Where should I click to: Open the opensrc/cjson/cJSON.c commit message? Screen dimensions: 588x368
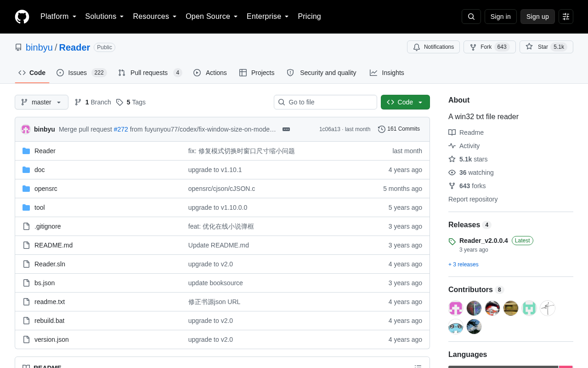click(x=221, y=189)
